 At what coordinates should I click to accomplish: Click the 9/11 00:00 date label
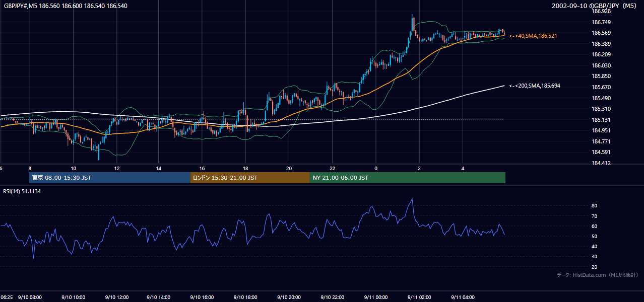(376, 297)
